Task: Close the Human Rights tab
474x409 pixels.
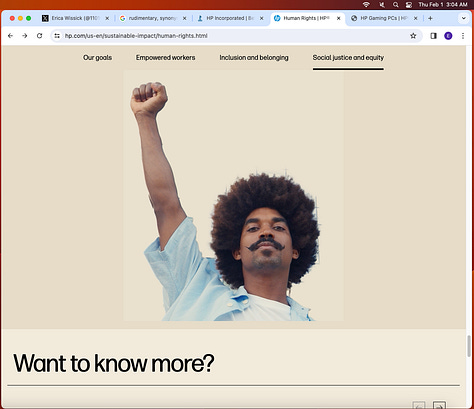Action: pyautogui.click(x=338, y=18)
